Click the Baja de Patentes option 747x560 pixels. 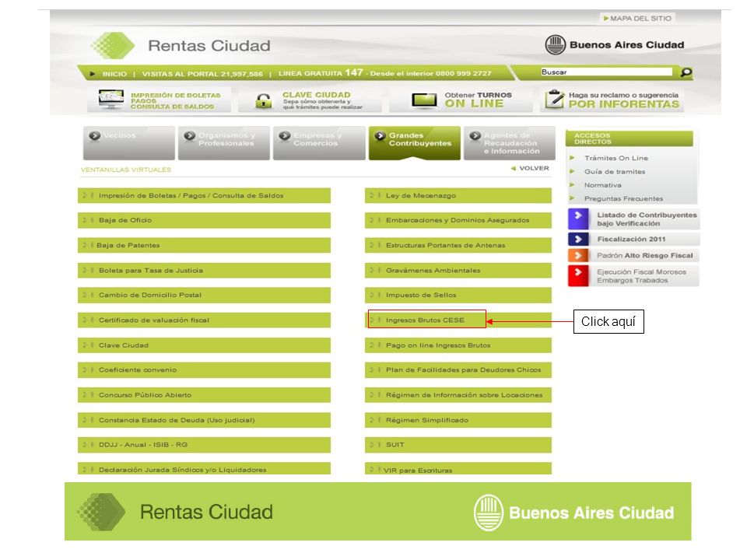click(x=204, y=245)
